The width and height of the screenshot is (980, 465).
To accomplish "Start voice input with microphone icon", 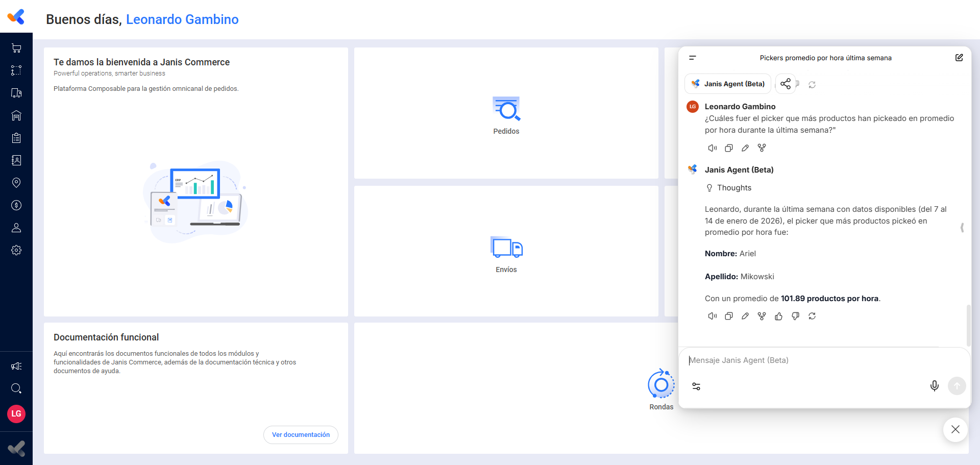I will tap(934, 386).
